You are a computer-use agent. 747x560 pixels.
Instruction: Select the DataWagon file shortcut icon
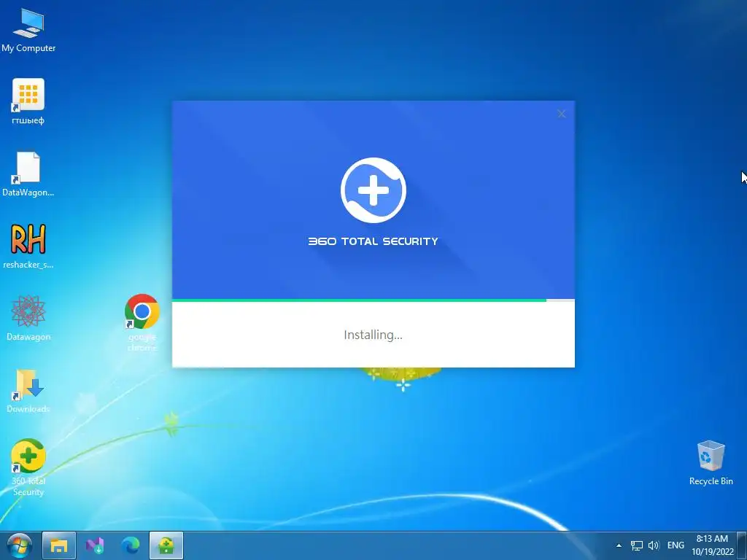[x=28, y=174]
